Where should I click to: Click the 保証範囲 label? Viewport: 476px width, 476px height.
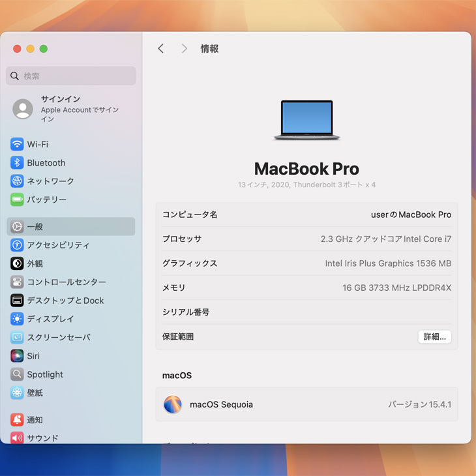click(178, 336)
